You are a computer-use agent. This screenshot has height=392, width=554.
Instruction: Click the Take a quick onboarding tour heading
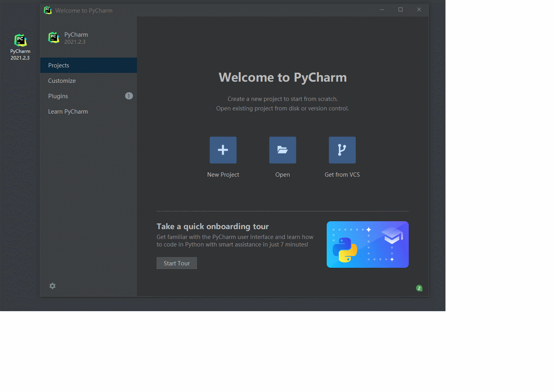pos(213,226)
